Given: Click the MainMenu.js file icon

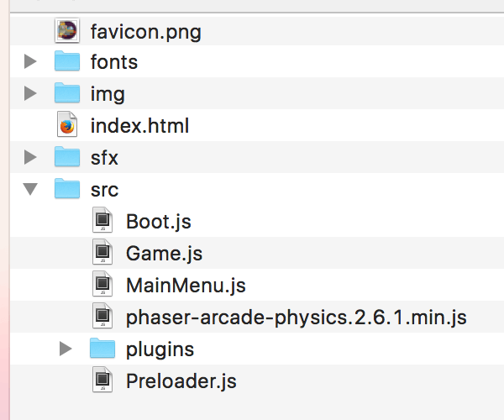Looking at the screenshot, I should [102, 285].
